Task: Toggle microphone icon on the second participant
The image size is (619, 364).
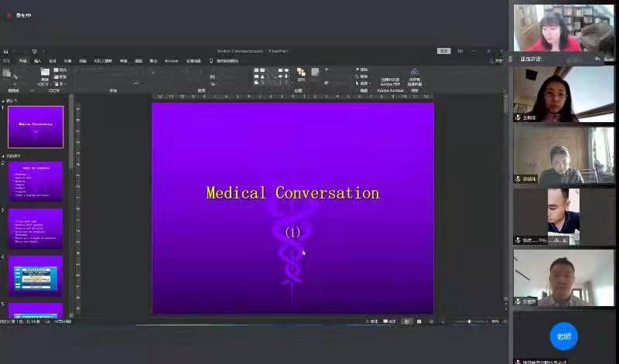Action: 519,117
